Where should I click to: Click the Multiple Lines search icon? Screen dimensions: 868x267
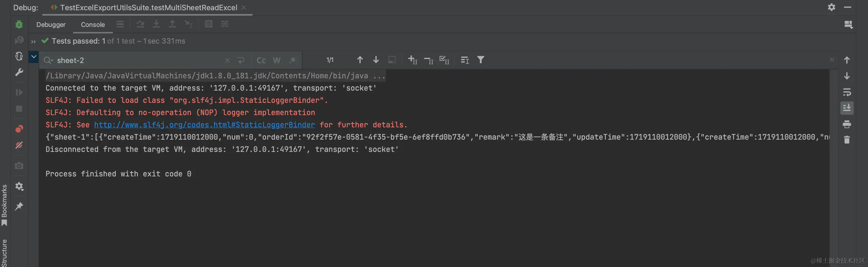(x=465, y=60)
